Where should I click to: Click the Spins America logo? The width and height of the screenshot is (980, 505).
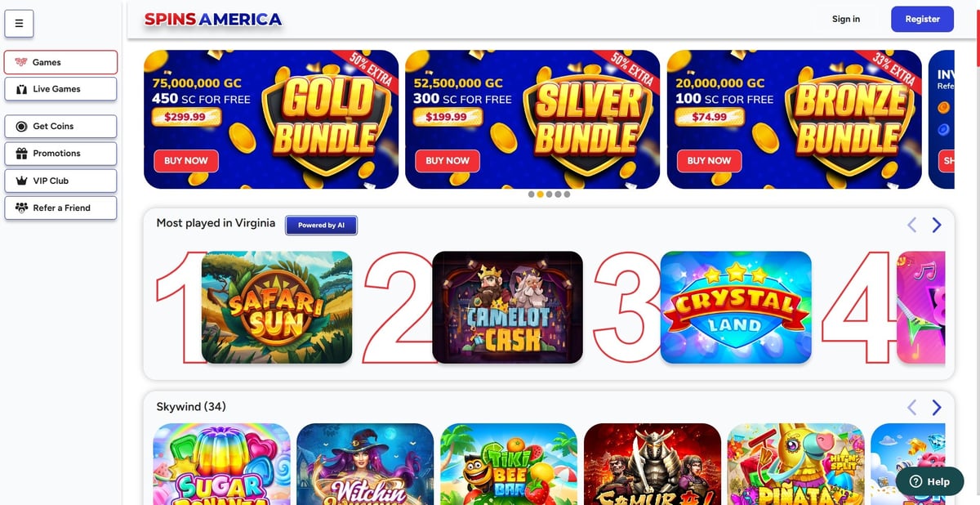[213, 19]
